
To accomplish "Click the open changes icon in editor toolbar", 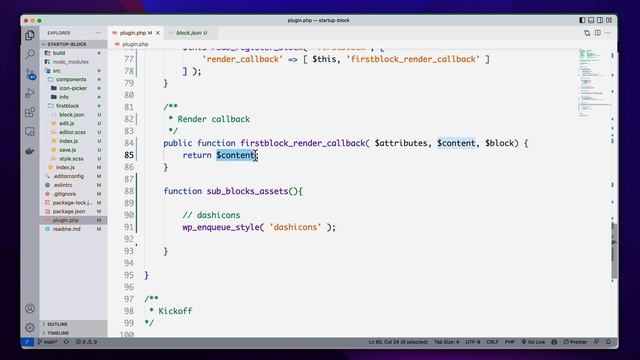I will click(x=587, y=33).
